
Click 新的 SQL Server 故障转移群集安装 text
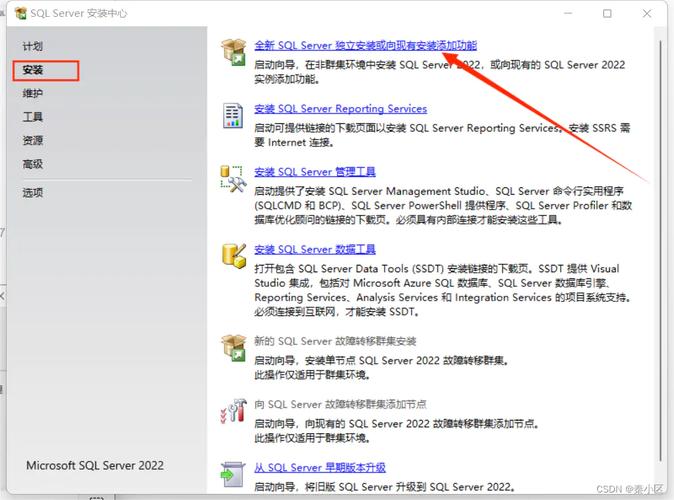coord(335,341)
